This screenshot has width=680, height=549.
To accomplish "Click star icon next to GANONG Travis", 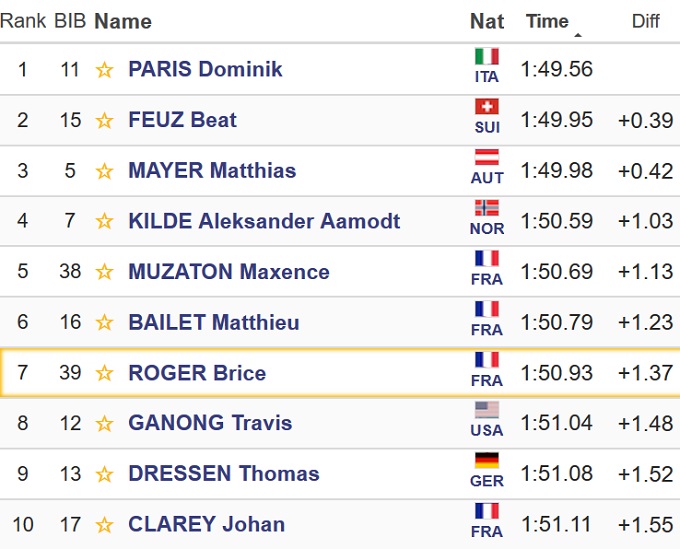I will click(x=104, y=423).
